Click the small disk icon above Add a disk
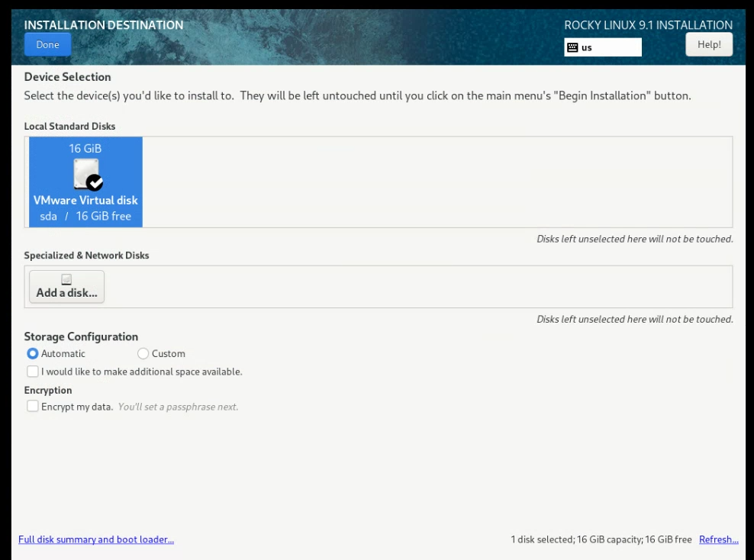 pos(66,279)
